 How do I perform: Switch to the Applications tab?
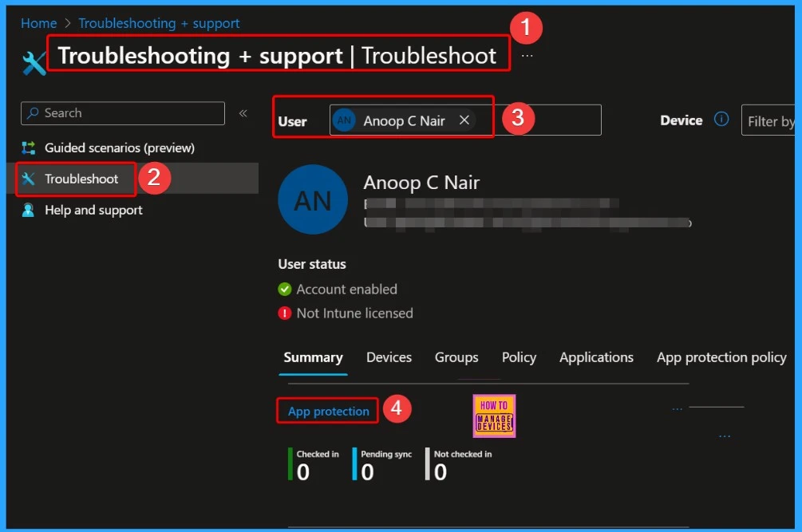[x=596, y=357]
